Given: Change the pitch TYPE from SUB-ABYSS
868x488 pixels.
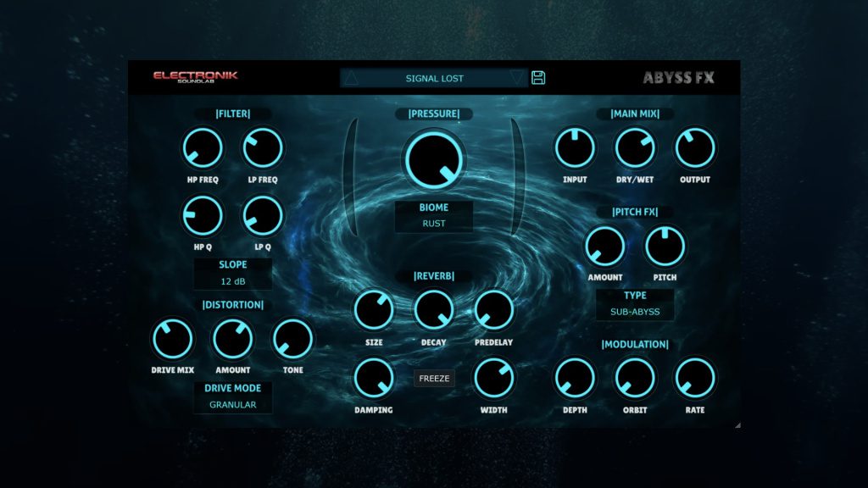Looking at the screenshot, I should tap(635, 311).
